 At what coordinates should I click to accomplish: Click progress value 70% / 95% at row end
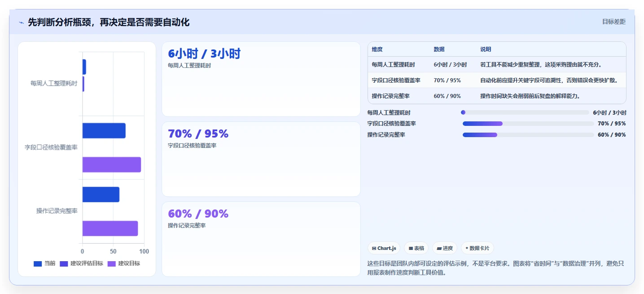point(612,124)
